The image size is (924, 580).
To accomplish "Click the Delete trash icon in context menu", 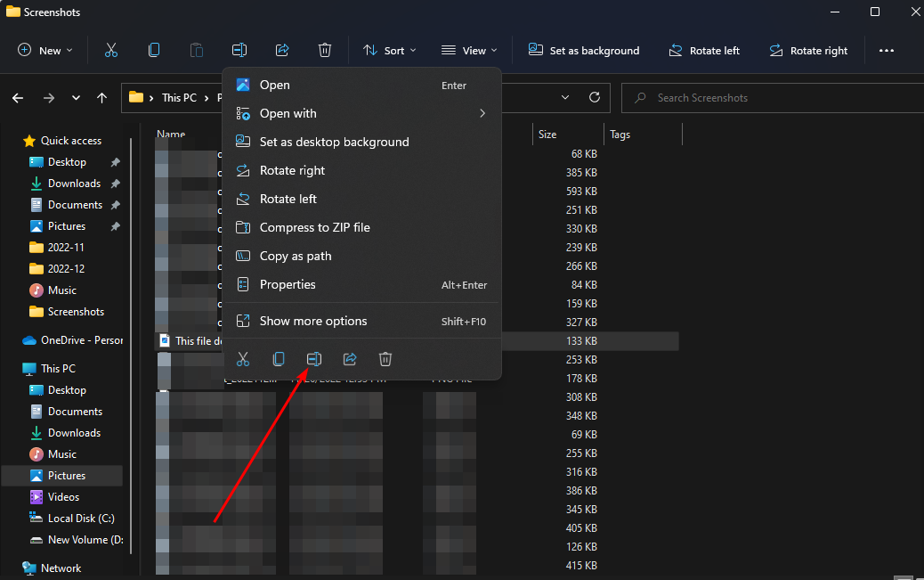I will pos(385,359).
